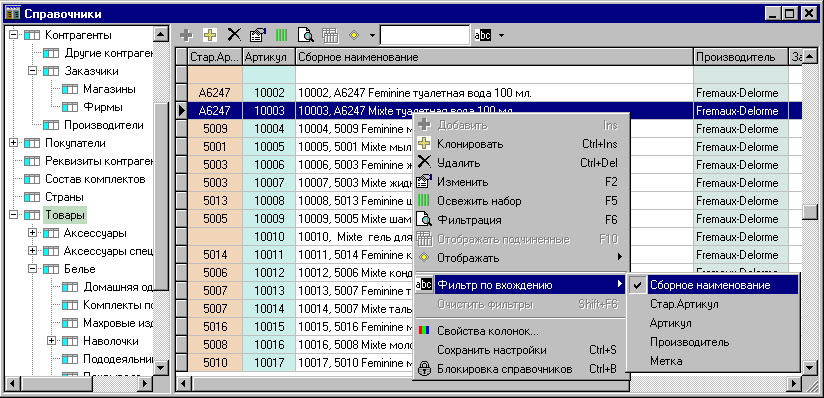Viewport: 824px width, 398px height.
Task: Collapse the Контрагенты tree node
Action: click(x=13, y=35)
